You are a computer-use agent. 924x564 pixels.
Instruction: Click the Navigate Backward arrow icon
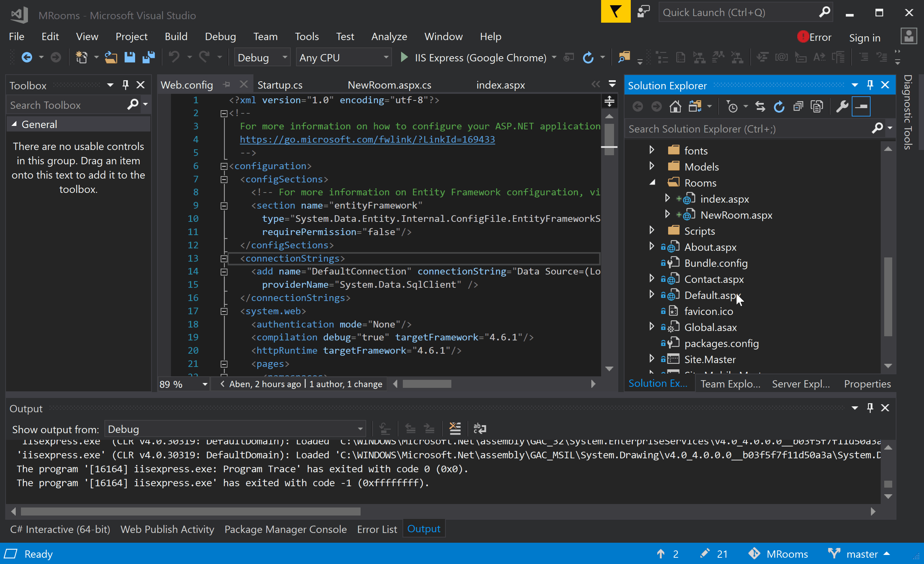point(27,57)
